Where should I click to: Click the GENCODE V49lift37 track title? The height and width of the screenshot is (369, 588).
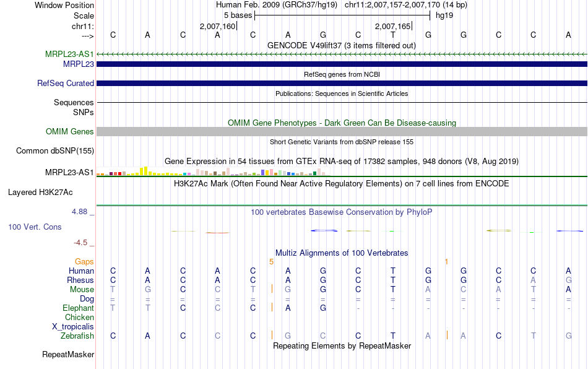(x=342, y=46)
